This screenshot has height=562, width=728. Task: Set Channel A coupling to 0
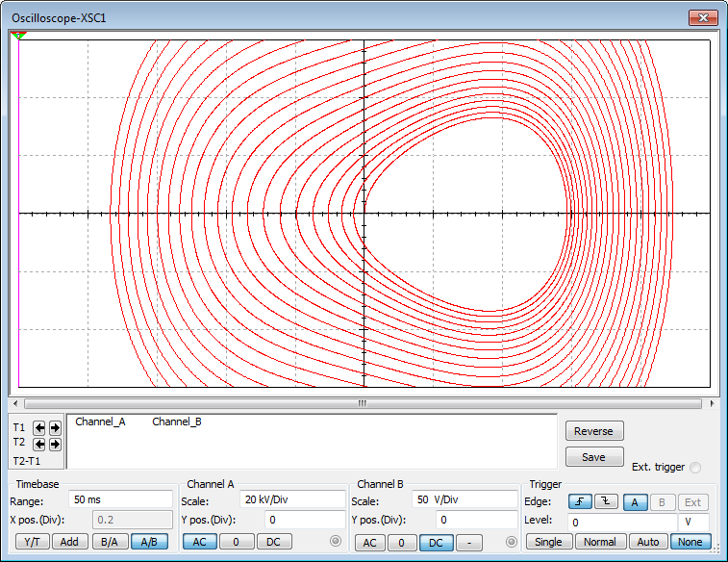[x=237, y=542]
